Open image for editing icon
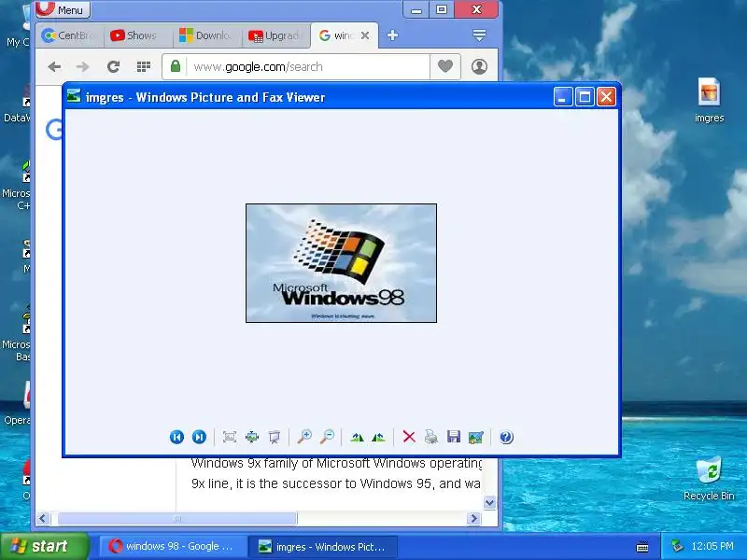This screenshot has width=747, height=560. pyautogui.click(x=476, y=437)
